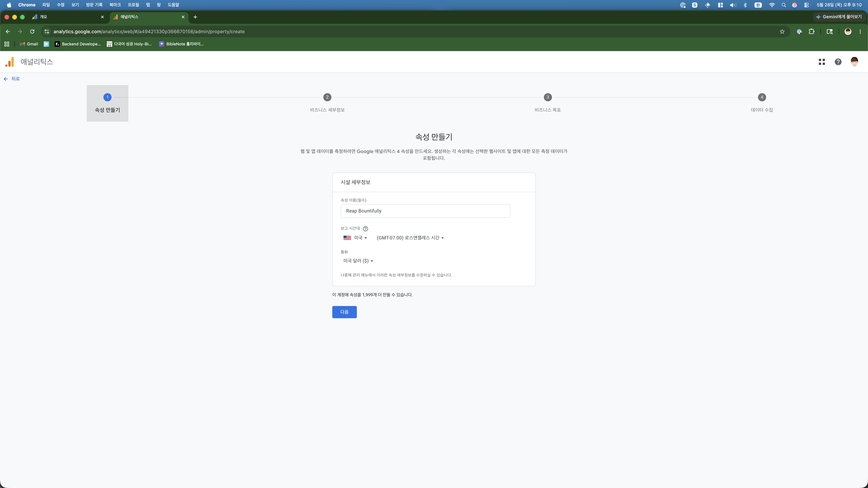Select step 3 비즈니스 목표
Image resolution: width=868 pixels, height=488 pixels.
[548, 103]
